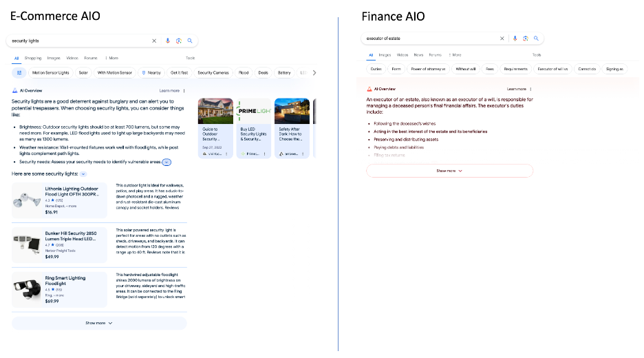Toggle the 'Security Cameras' filter chip
644x358 pixels.
click(213, 72)
